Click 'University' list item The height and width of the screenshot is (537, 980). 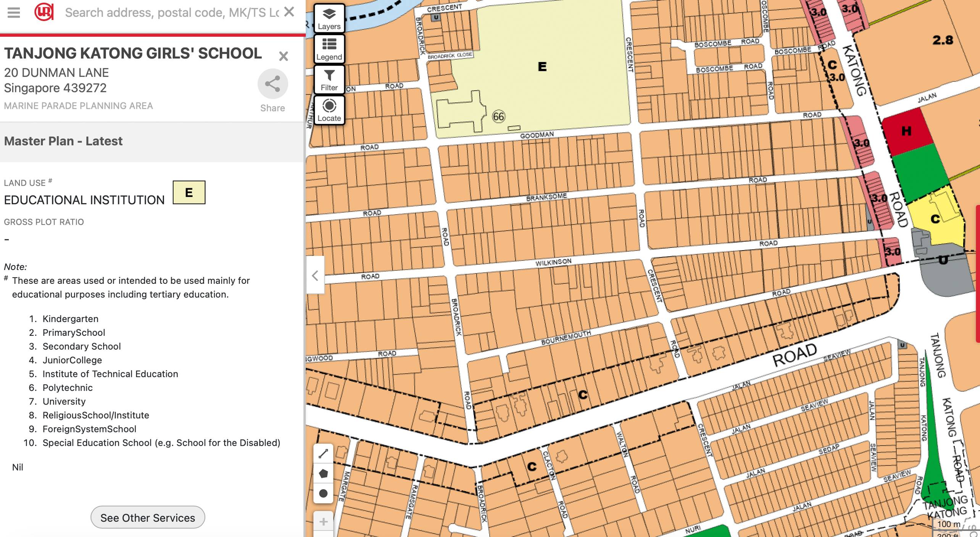point(64,401)
